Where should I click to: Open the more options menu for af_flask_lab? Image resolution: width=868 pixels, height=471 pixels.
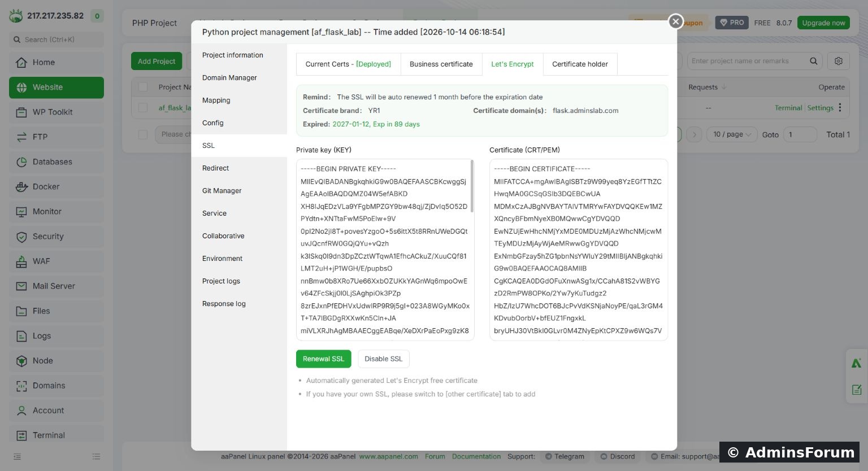pos(840,107)
